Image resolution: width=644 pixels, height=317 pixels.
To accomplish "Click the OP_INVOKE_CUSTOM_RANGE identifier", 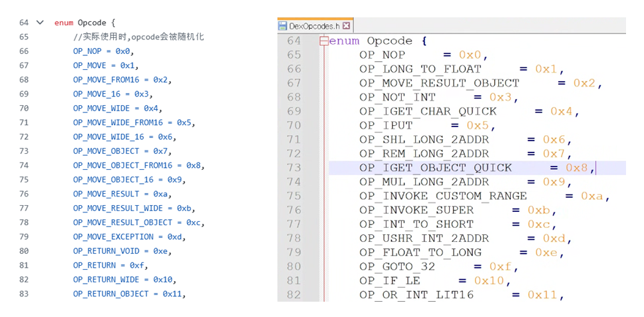I will pos(442,196).
